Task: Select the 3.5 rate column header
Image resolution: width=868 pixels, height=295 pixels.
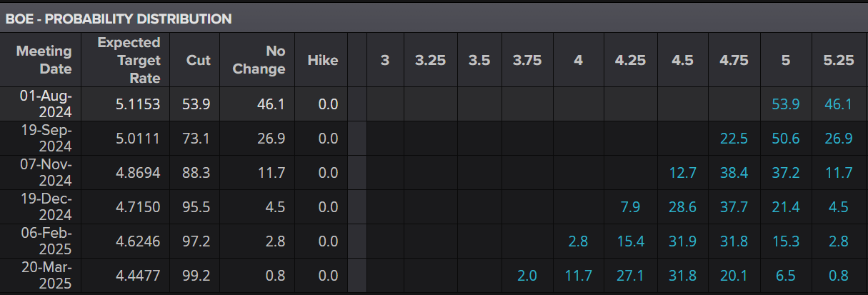Action: tap(479, 60)
